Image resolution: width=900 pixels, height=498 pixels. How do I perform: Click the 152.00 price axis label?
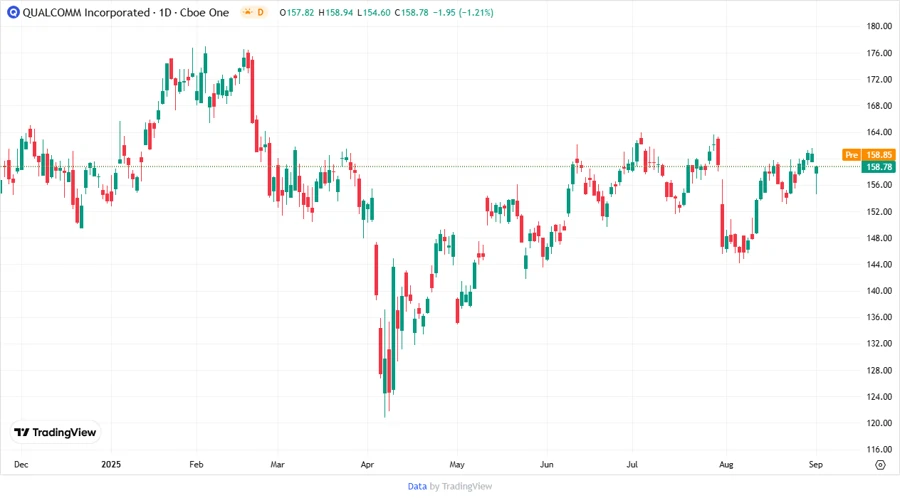[879, 211]
